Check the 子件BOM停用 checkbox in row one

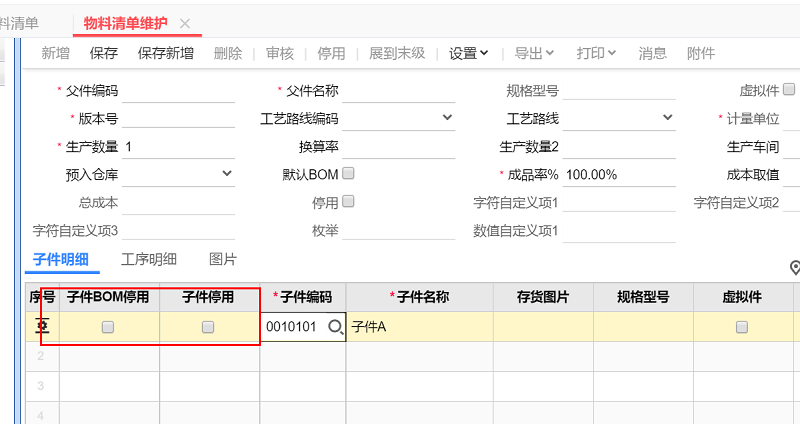pos(108,327)
